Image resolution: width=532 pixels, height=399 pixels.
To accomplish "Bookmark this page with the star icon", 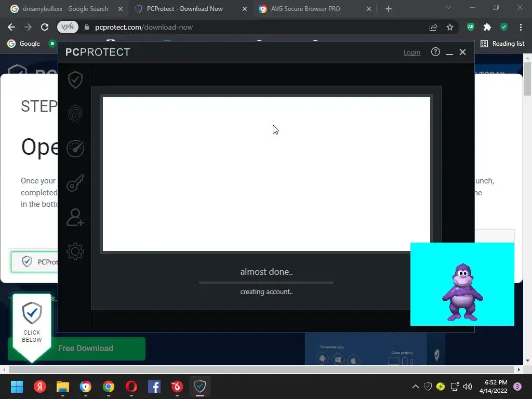I will (x=450, y=27).
